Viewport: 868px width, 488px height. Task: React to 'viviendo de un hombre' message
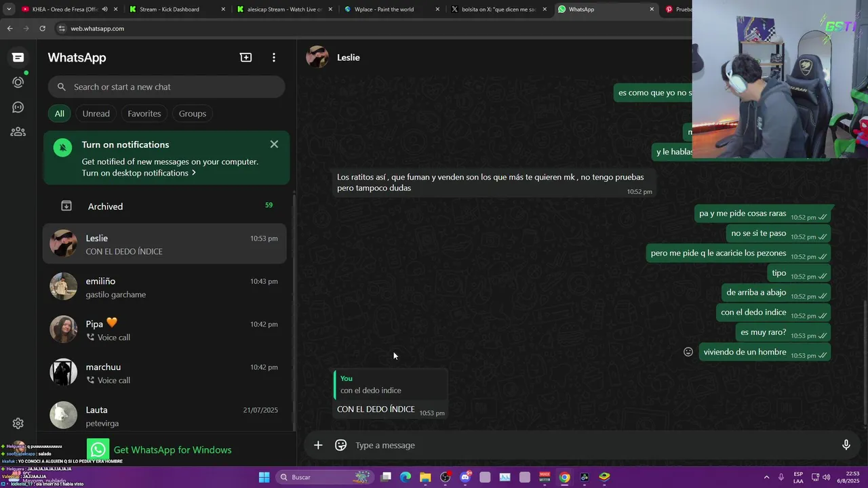[x=688, y=352]
